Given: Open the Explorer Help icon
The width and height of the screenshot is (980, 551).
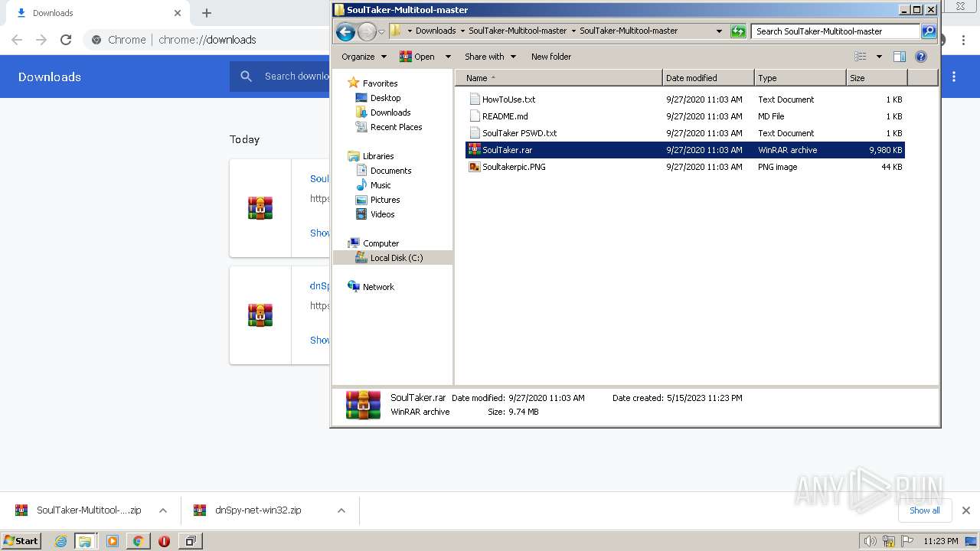Looking at the screenshot, I should pyautogui.click(x=921, y=57).
